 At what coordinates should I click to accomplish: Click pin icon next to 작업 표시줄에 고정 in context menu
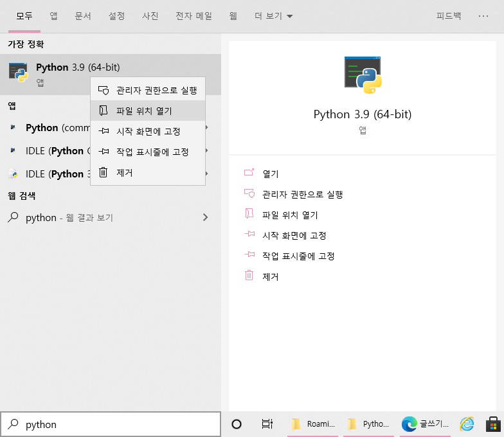(104, 152)
